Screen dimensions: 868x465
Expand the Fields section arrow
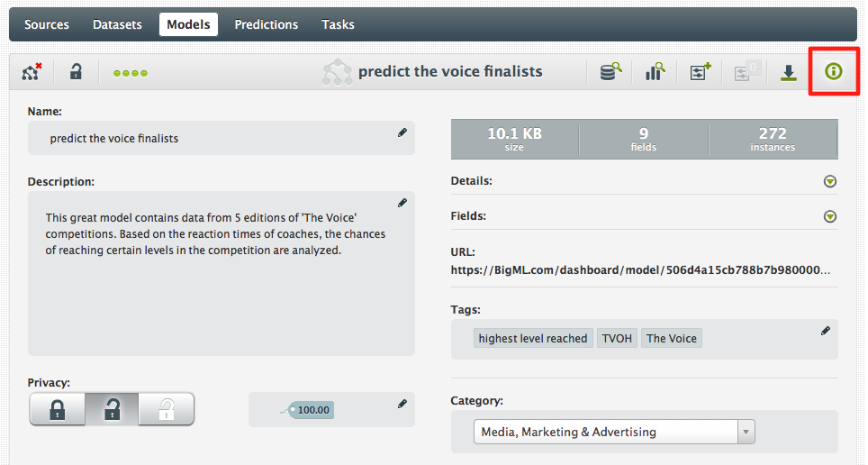point(830,216)
